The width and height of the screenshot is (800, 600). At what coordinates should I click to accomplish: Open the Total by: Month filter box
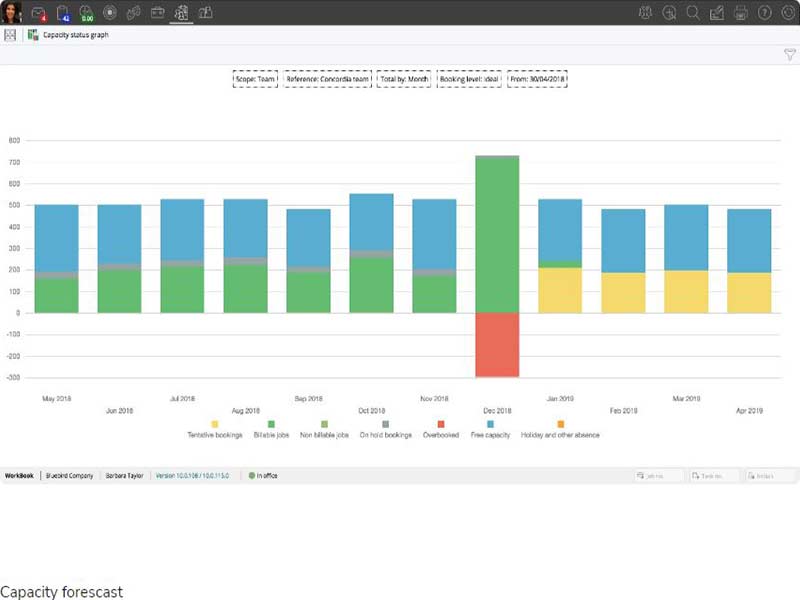(x=404, y=78)
